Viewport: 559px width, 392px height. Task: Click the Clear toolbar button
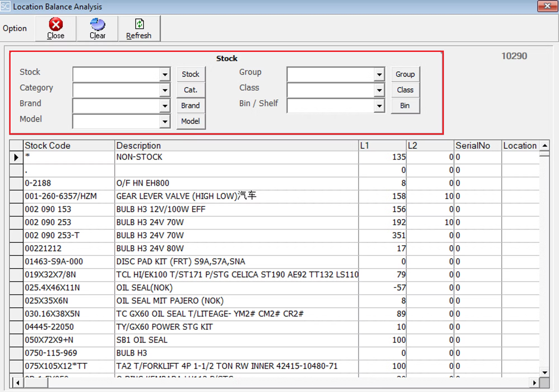(x=98, y=28)
